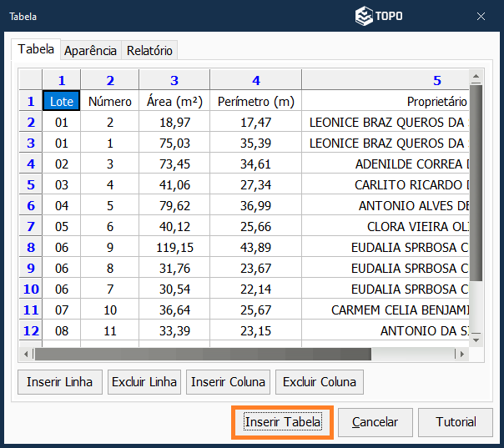Select column 3 header
Screen dimensions: 504x448
click(x=174, y=80)
